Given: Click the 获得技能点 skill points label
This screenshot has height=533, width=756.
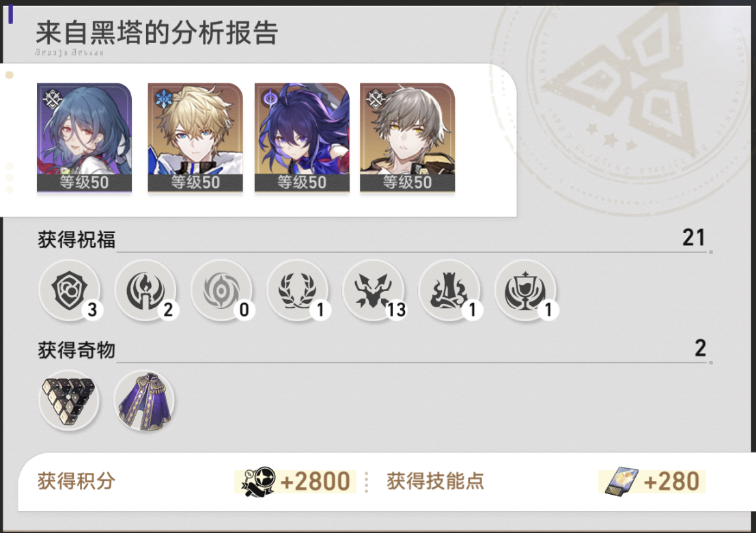Looking at the screenshot, I should point(435,481).
